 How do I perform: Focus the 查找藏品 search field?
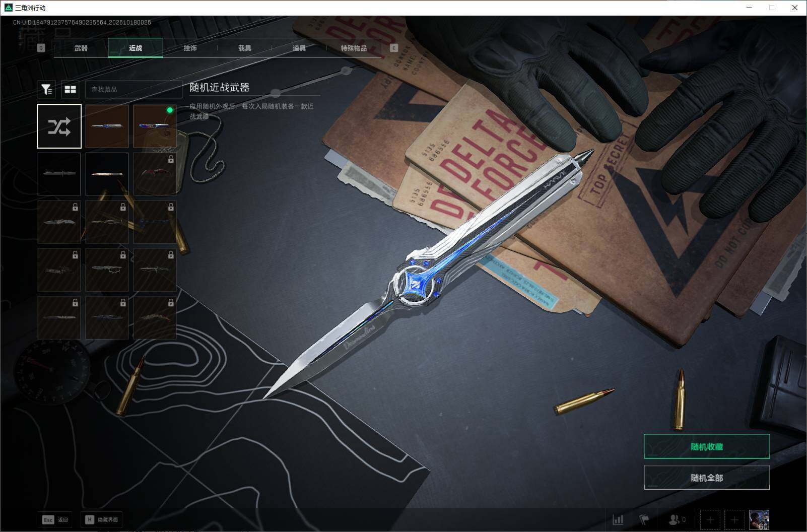point(133,89)
